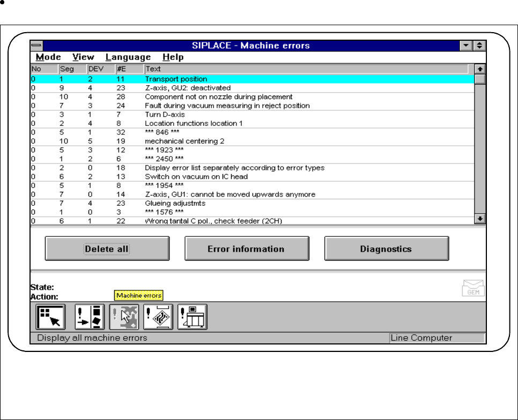Select the *** 1954 *** error row
Screen dimensions: 518x420
tap(253, 186)
